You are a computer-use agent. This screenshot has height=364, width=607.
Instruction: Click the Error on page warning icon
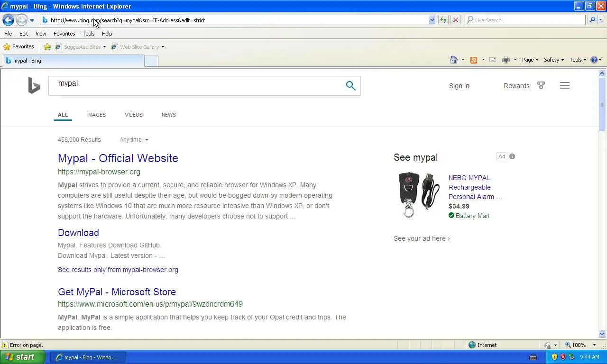tap(5, 345)
